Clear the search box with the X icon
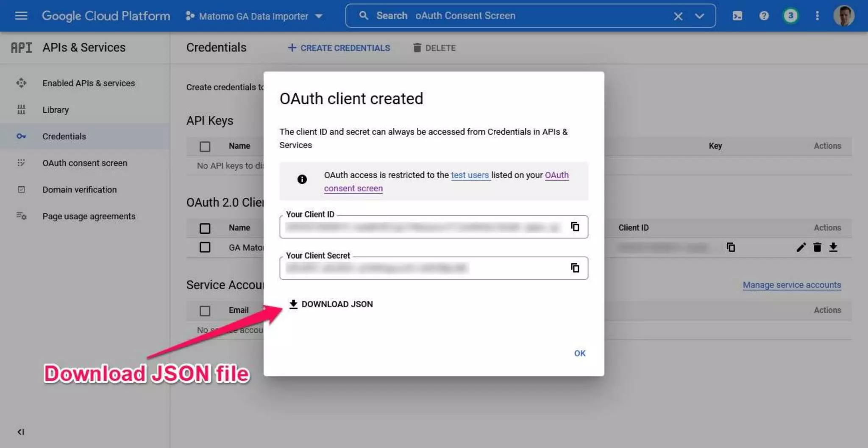The width and height of the screenshot is (868, 448). coord(678,16)
